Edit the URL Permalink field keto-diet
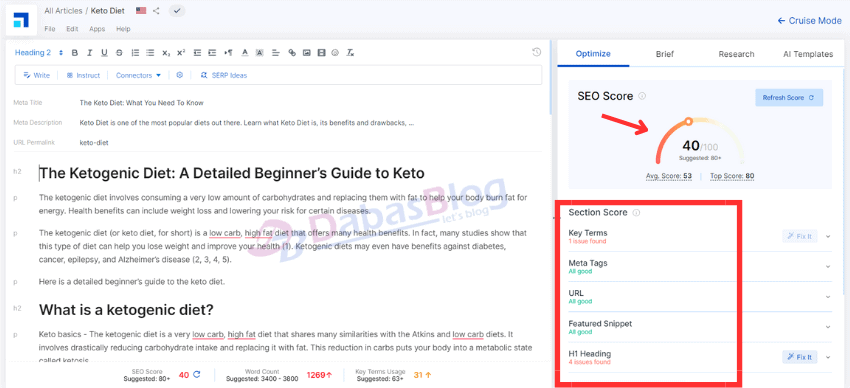Image resolution: width=850 pixels, height=388 pixels. 94,143
